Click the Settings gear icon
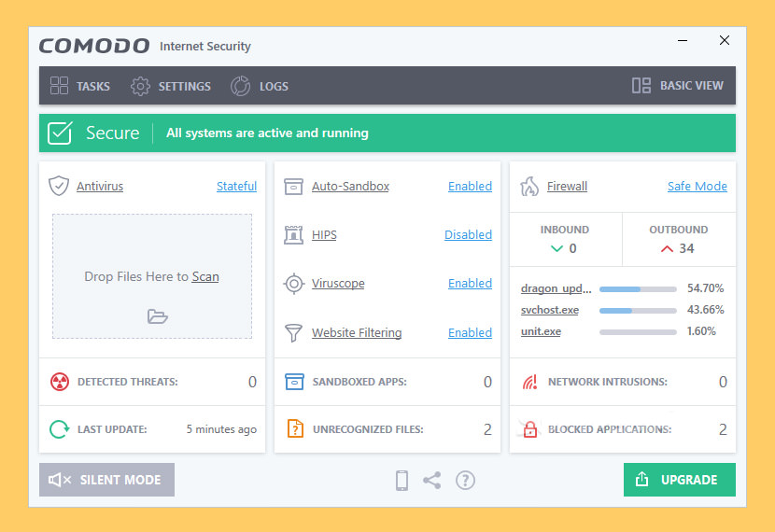Viewport: 775px width, 532px height. click(x=140, y=86)
